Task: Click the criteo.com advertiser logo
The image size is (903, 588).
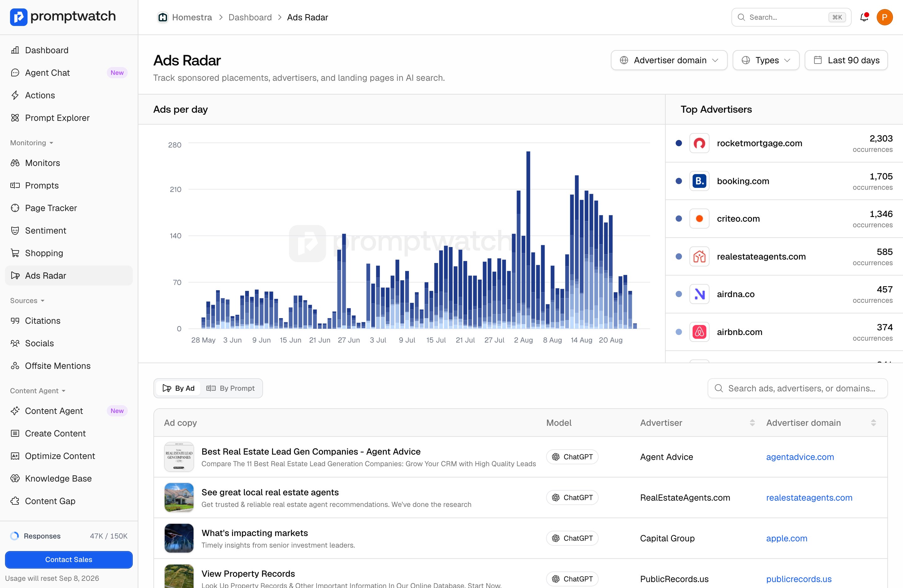Action: (699, 219)
